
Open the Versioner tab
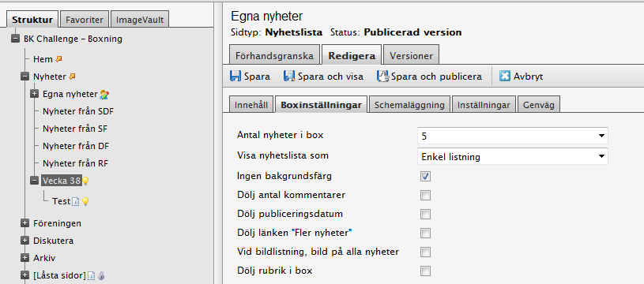(x=411, y=56)
